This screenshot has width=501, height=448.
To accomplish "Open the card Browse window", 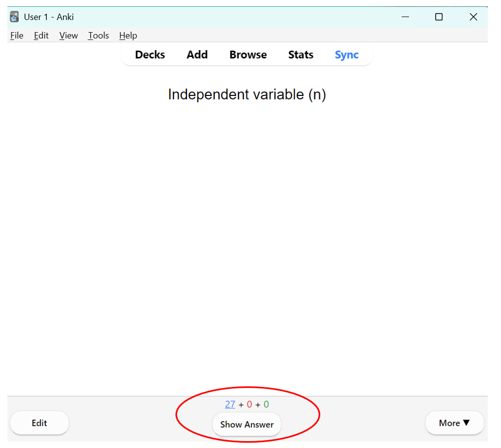I will 248,55.
